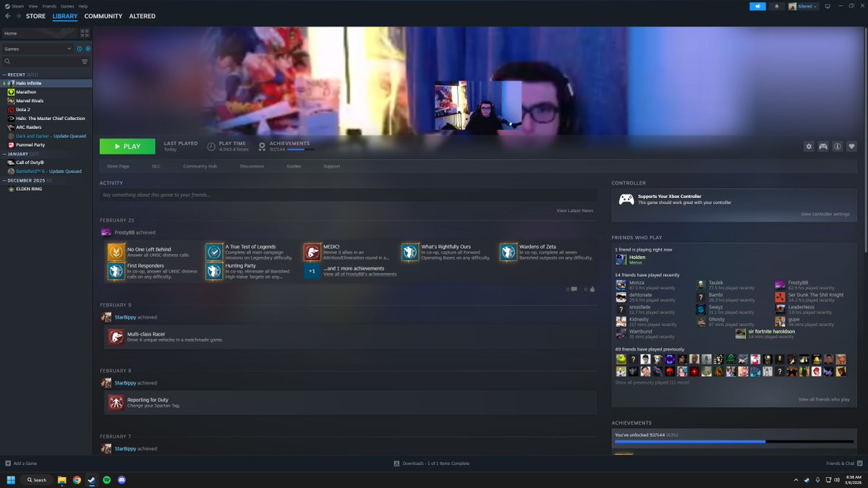Click the Xbox controller support icon
Image resolution: width=868 pixels, height=488 pixels.
[x=626, y=199]
